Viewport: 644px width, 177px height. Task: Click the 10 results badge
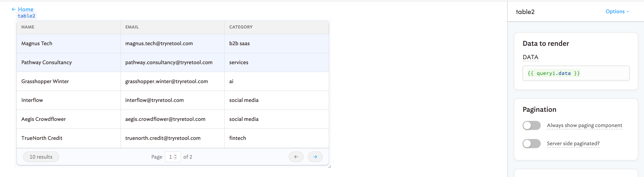pos(41,157)
